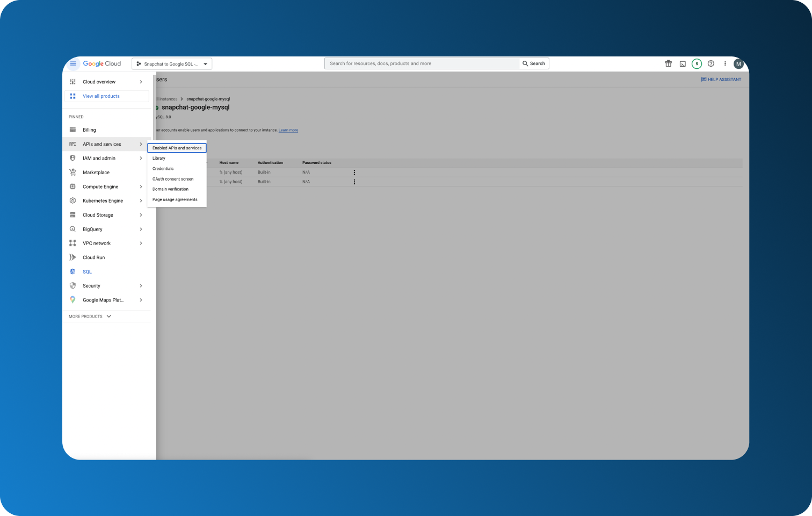
Task: Click the free trial gift icon
Action: coord(668,63)
